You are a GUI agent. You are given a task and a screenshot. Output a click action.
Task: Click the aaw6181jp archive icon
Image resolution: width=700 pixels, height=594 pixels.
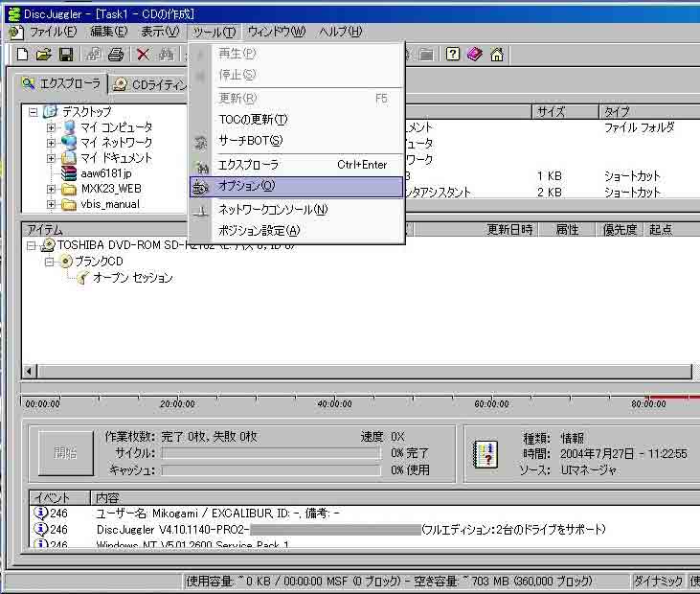coord(69,173)
